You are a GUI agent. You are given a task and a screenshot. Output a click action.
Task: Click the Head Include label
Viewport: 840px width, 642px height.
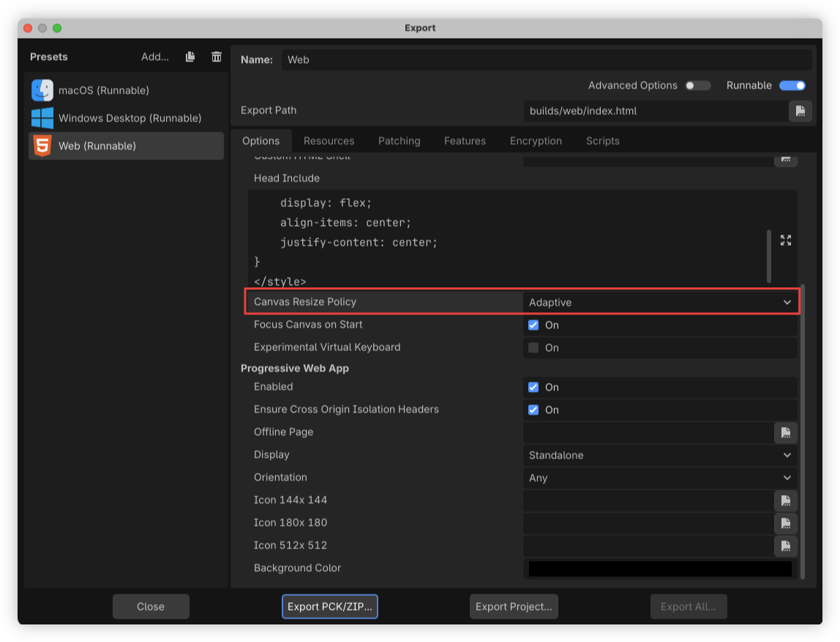click(x=287, y=178)
